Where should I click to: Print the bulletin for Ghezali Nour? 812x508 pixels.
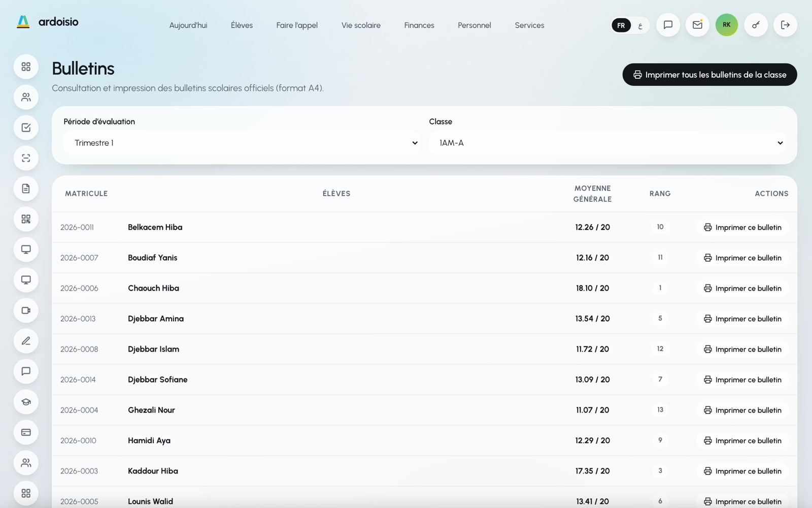click(742, 410)
